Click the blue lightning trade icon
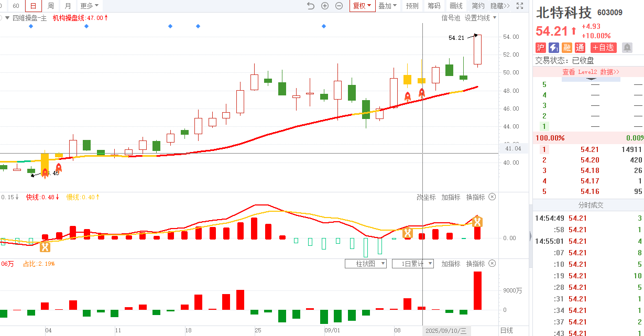644x336 pixels. [554, 48]
